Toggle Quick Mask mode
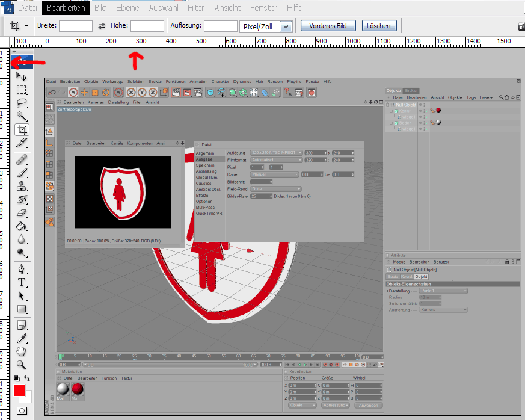Image resolution: width=525 pixels, height=420 pixels. [x=22, y=410]
